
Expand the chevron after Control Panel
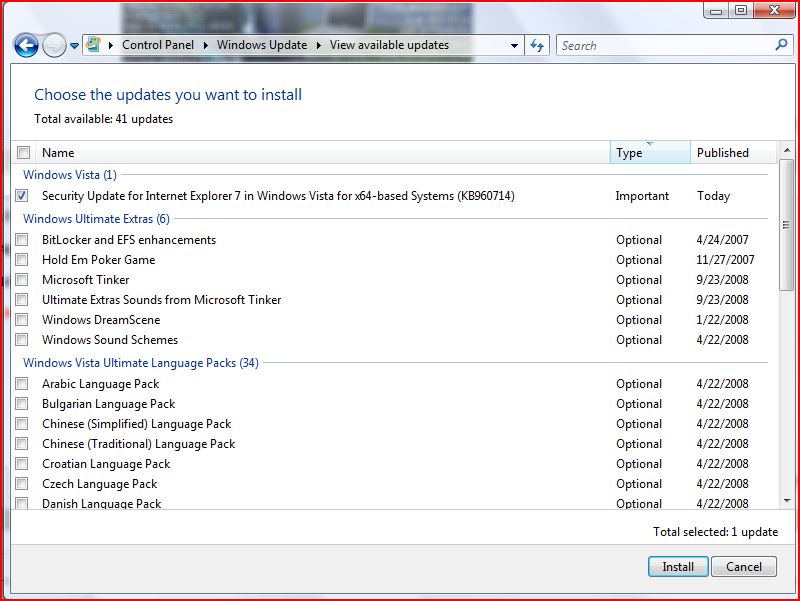[x=206, y=45]
